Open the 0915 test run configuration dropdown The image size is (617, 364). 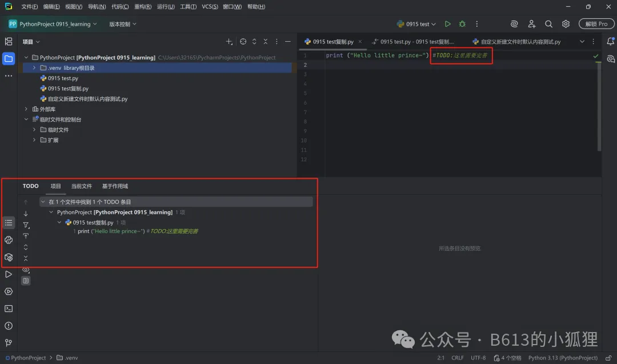[416, 24]
